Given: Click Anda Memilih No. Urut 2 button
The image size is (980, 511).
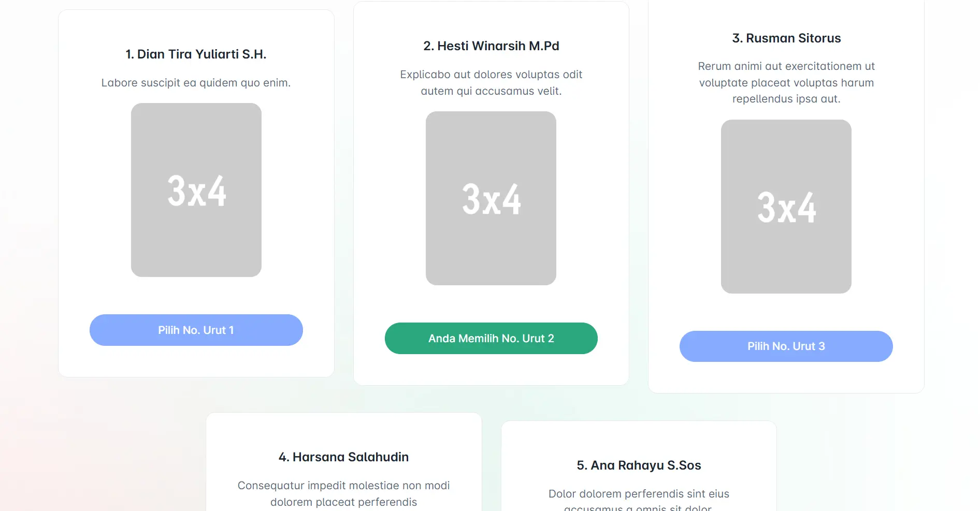Looking at the screenshot, I should point(491,338).
